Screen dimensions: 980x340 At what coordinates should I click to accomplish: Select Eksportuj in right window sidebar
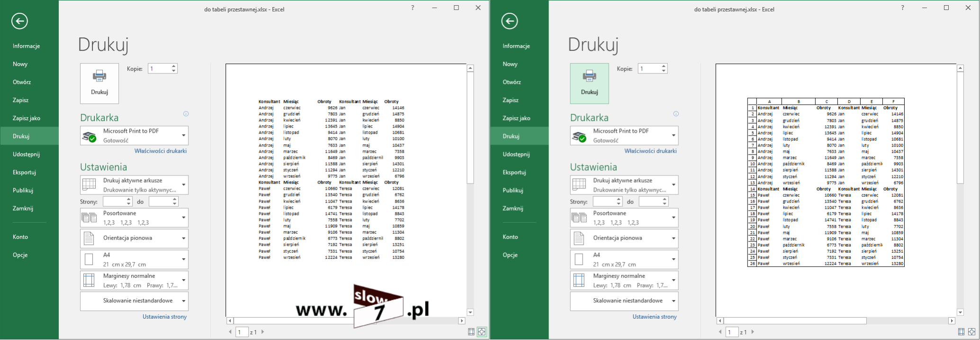(519, 172)
